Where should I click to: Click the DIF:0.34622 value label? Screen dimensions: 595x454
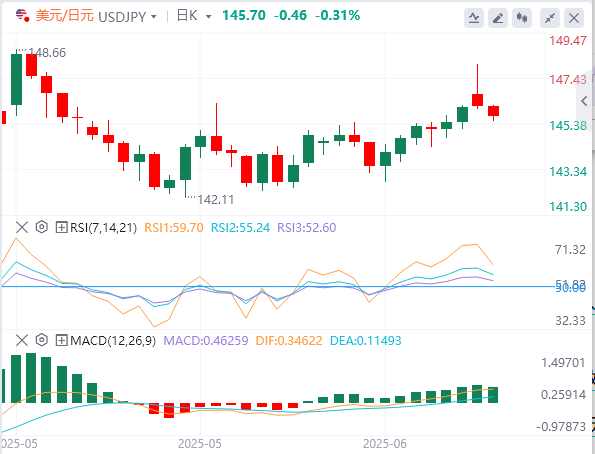[289, 340]
